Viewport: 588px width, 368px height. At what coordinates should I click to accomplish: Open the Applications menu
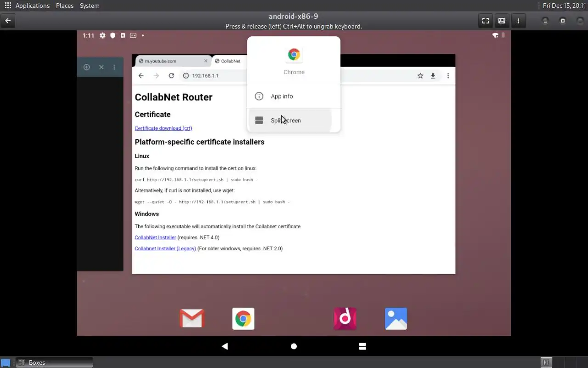point(27,6)
